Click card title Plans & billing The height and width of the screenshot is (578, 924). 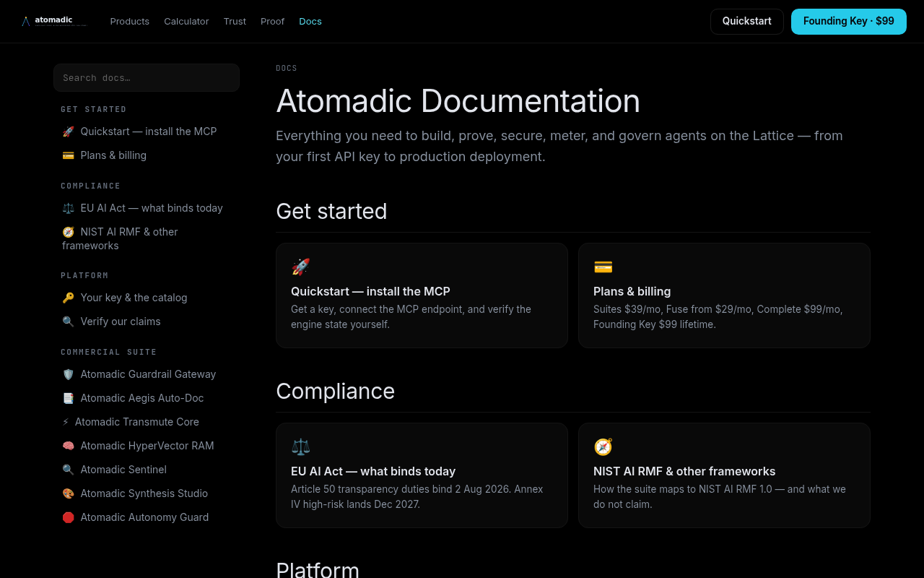632,291
